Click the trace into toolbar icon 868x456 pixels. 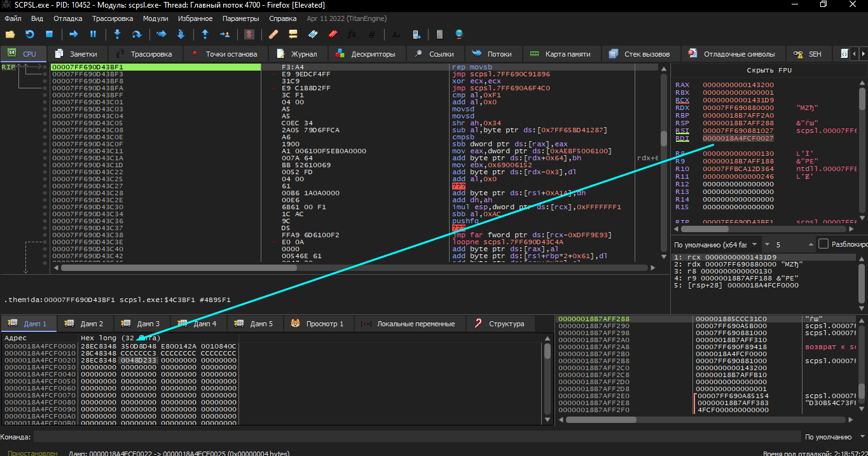pyautogui.click(x=161, y=34)
